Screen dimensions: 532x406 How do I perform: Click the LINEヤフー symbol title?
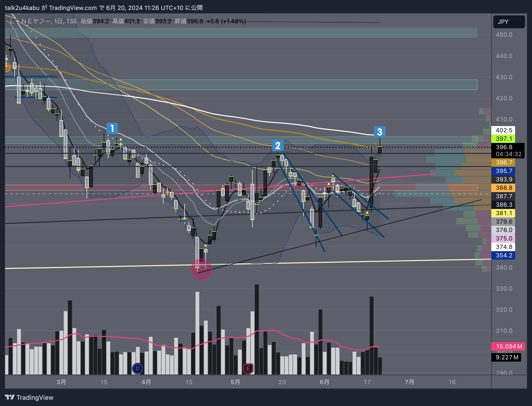(x=30, y=21)
